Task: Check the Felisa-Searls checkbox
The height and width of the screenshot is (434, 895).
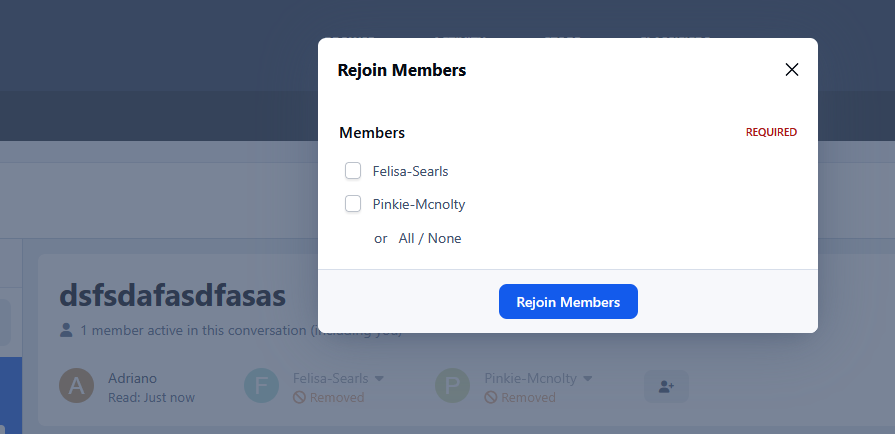Action: tap(353, 171)
